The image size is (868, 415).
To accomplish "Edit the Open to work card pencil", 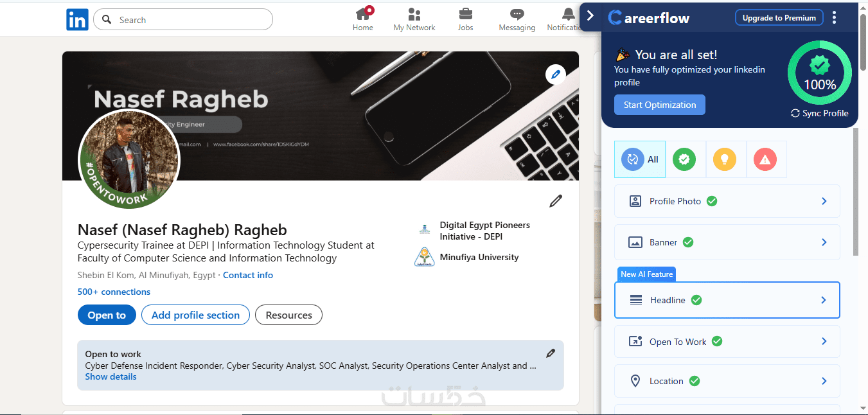I will pos(551,353).
